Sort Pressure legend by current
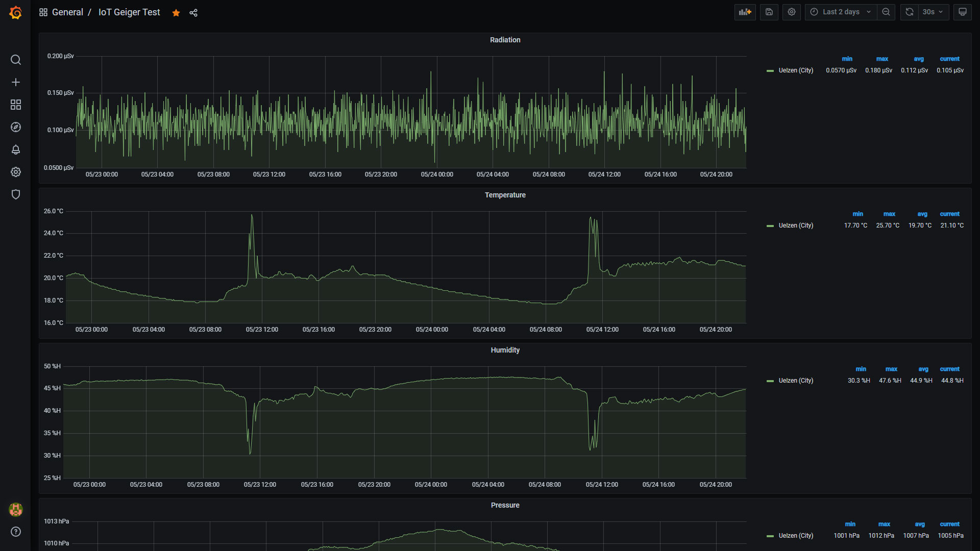This screenshot has height=551, width=980. click(x=950, y=524)
